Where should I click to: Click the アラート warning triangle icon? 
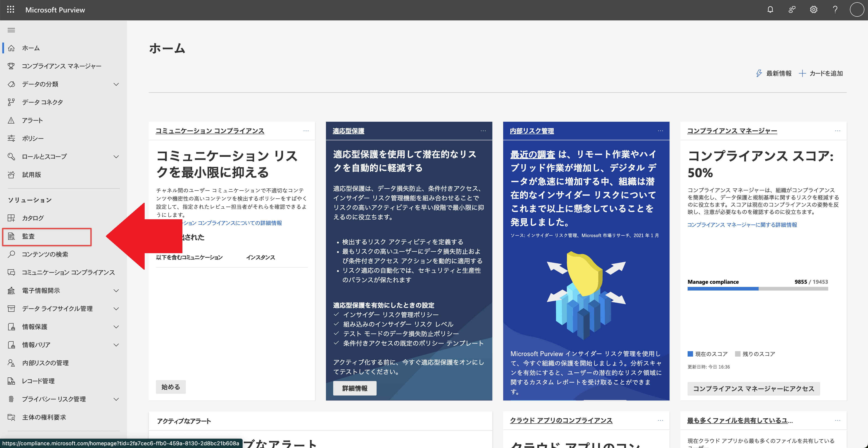[12, 120]
